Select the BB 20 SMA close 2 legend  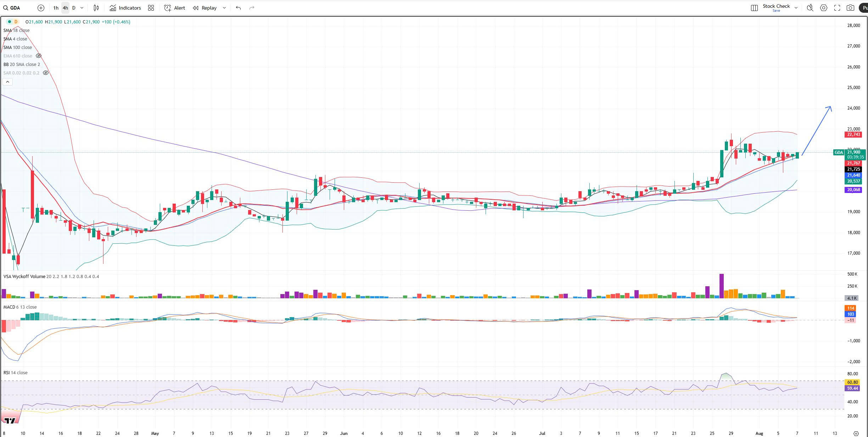click(x=22, y=64)
